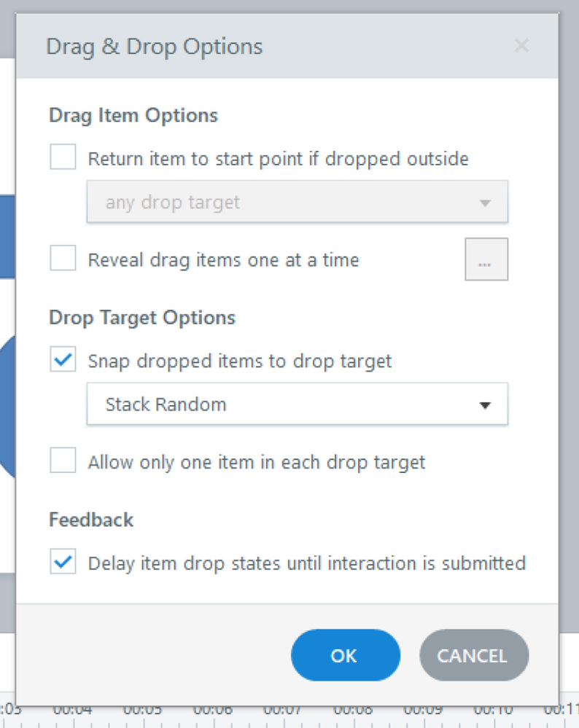Jump to 00:09 on the timeline ruler

[422, 709]
